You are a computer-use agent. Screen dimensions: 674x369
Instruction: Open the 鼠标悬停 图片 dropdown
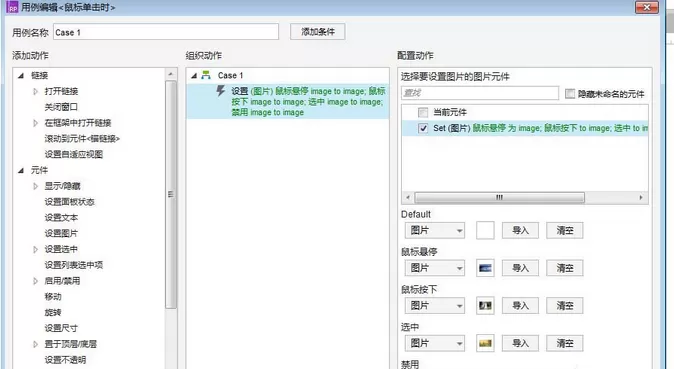435,268
